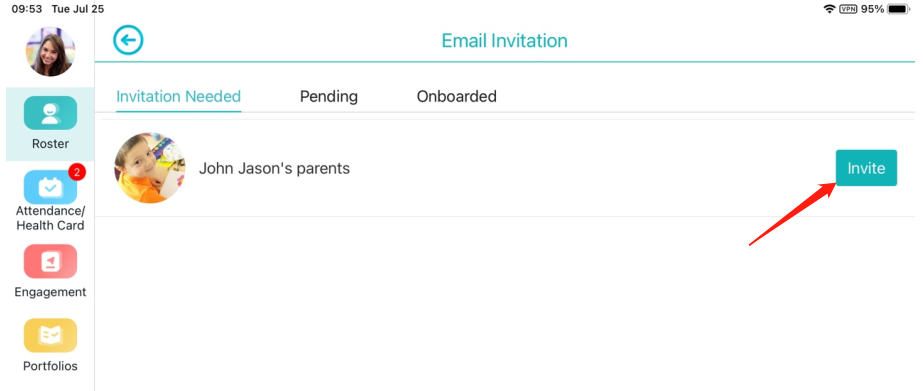Viewport: 923px width, 391px height.
Task: Tap the teacher profile avatar
Action: point(50,51)
